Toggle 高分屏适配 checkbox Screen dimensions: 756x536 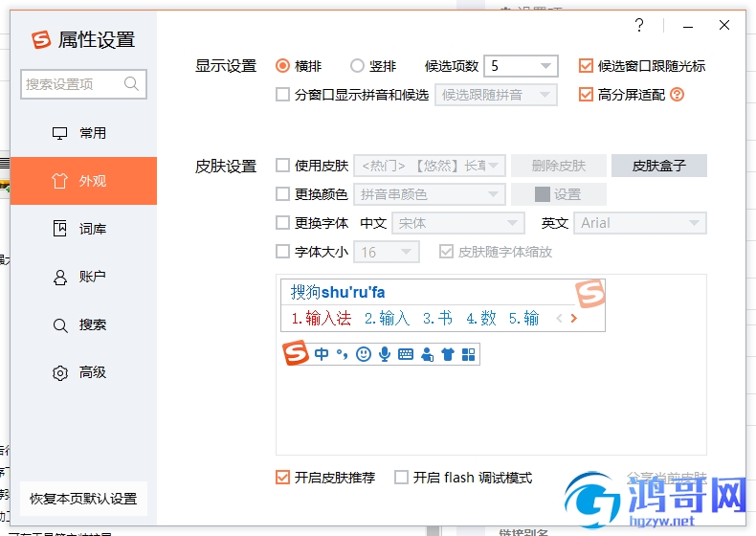[x=586, y=95]
